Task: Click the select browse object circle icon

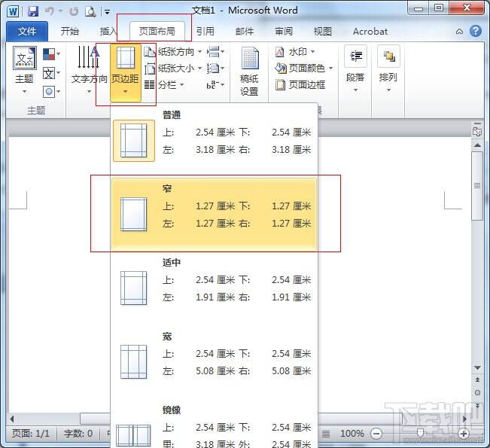Action: click(x=477, y=393)
